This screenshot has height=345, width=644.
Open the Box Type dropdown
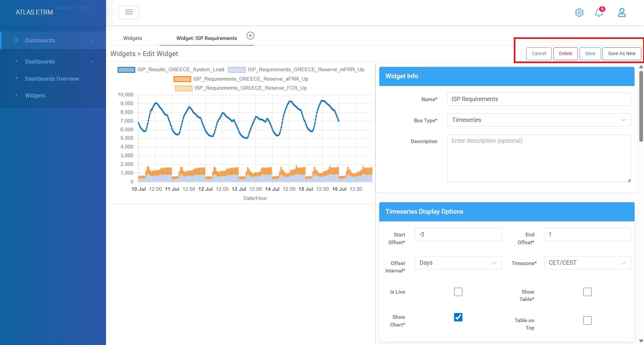pos(539,120)
